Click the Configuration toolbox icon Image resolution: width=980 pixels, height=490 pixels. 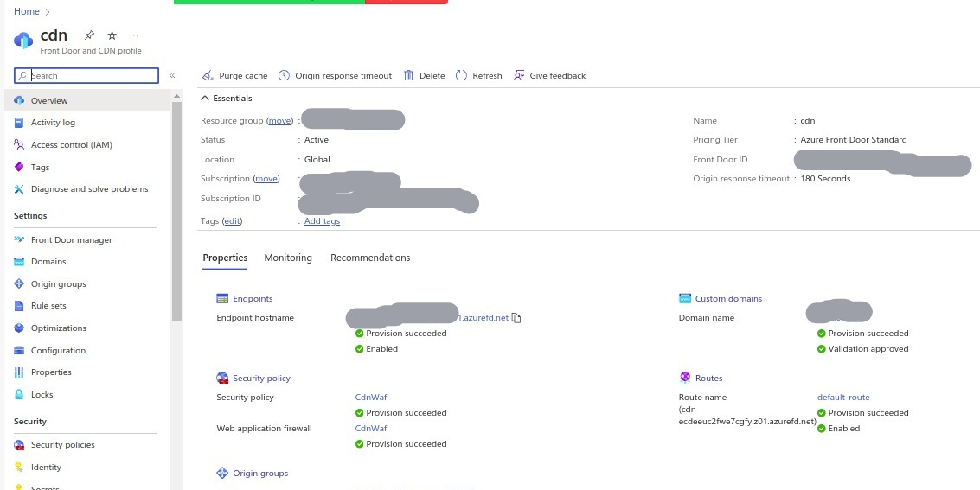[19, 350]
